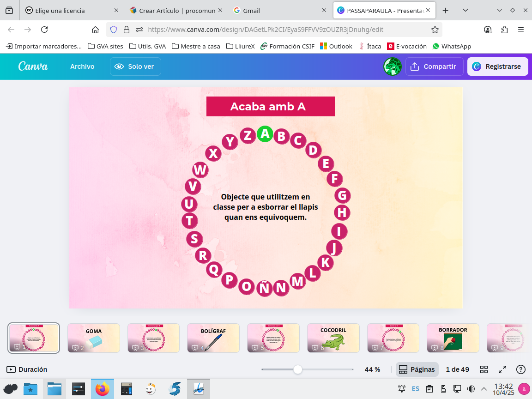Screen dimensions: 532x399
Task: Bookmark this page with the star
Action: 435,30
